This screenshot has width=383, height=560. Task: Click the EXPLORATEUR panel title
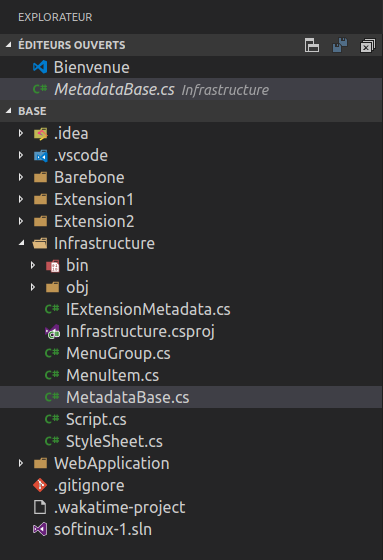(x=55, y=17)
